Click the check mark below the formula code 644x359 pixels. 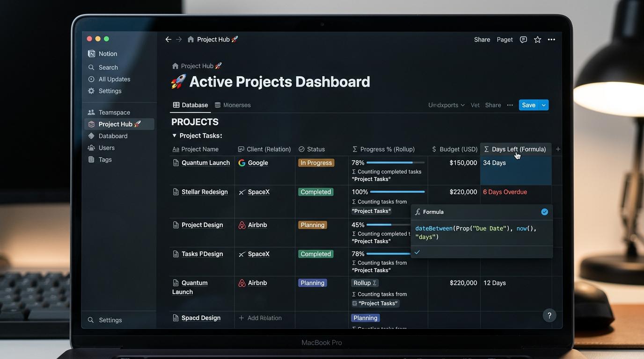click(417, 252)
